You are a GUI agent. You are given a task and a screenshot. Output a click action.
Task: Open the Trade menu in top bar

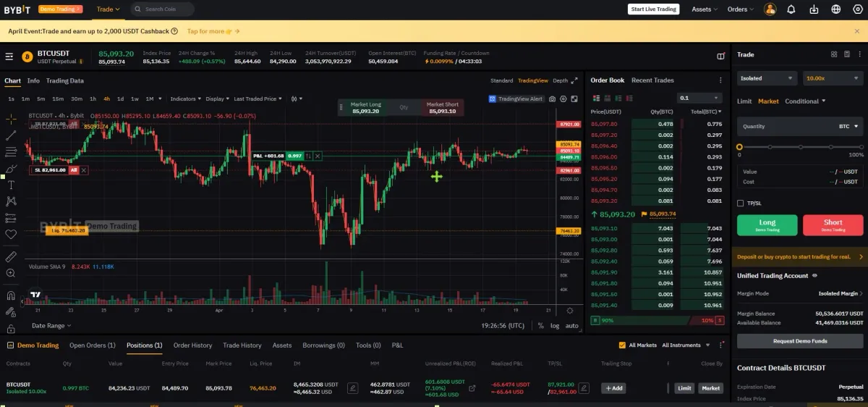pyautogui.click(x=109, y=9)
